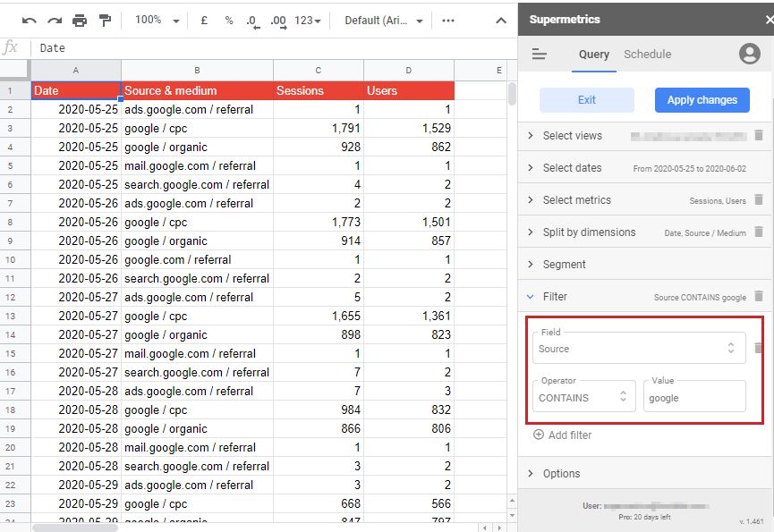The width and height of the screenshot is (774, 532).
Task: Open Supermetrics hamburger menu
Action: (539, 55)
